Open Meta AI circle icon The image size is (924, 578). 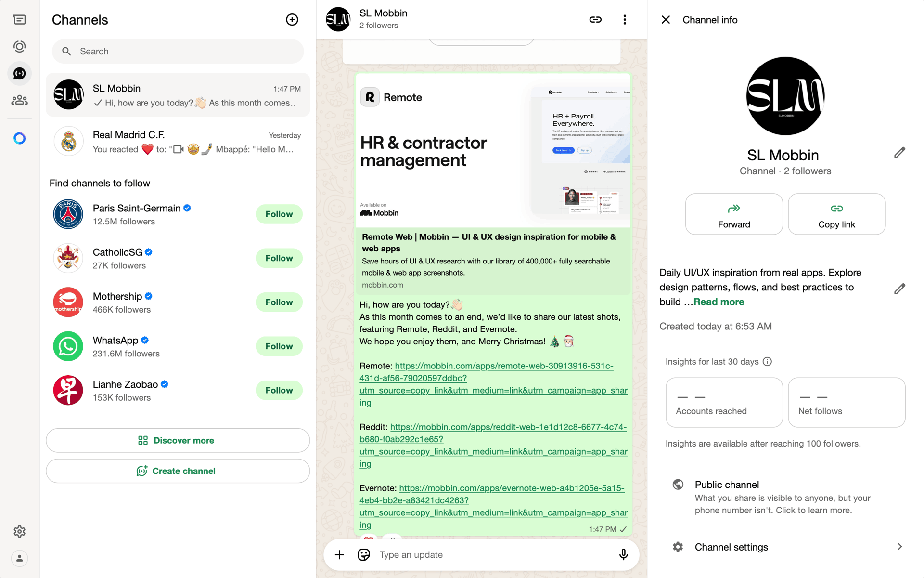(x=19, y=138)
